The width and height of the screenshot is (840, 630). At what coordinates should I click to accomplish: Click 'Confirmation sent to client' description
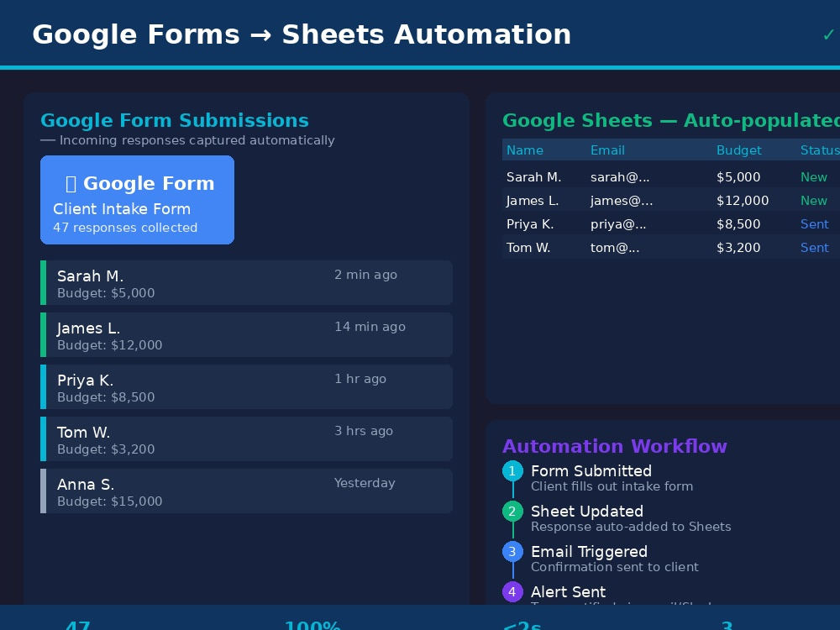tap(615, 567)
